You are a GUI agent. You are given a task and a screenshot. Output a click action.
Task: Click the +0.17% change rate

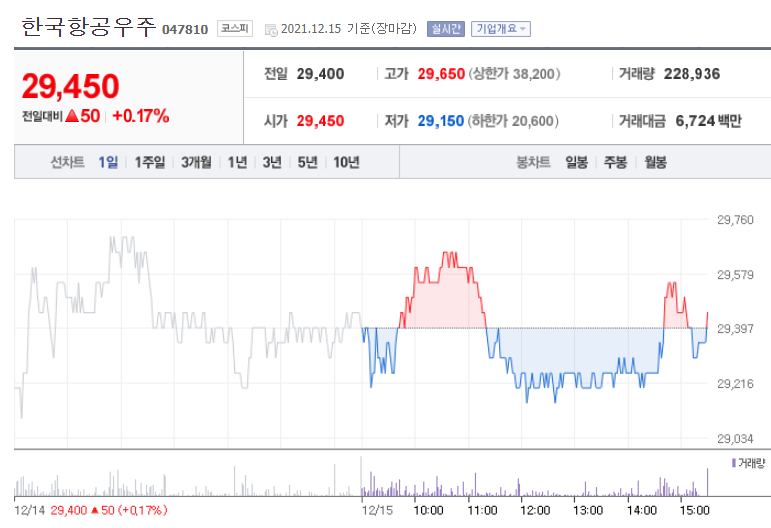pyautogui.click(x=141, y=116)
